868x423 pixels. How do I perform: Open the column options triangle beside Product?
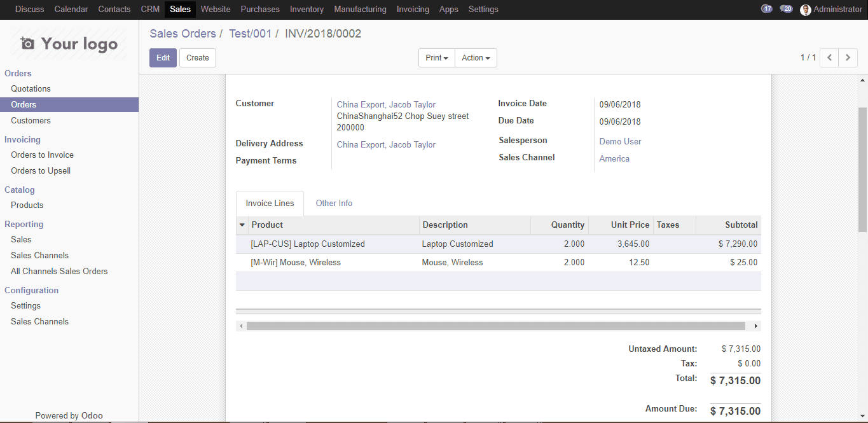click(242, 225)
